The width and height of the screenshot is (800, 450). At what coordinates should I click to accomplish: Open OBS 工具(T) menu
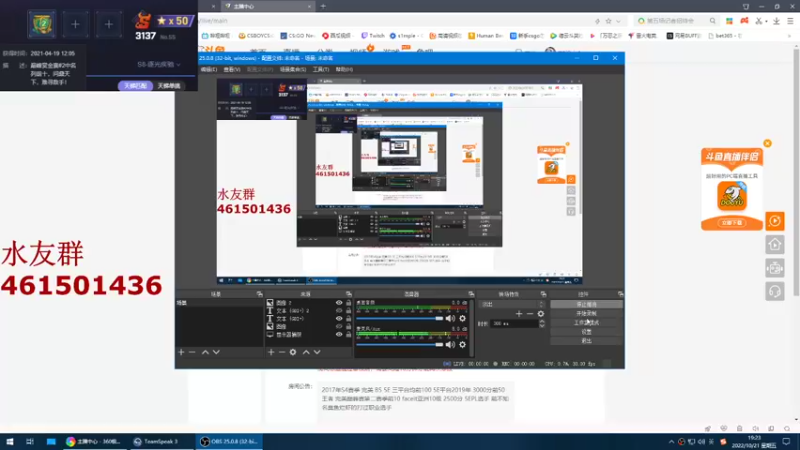click(x=320, y=69)
